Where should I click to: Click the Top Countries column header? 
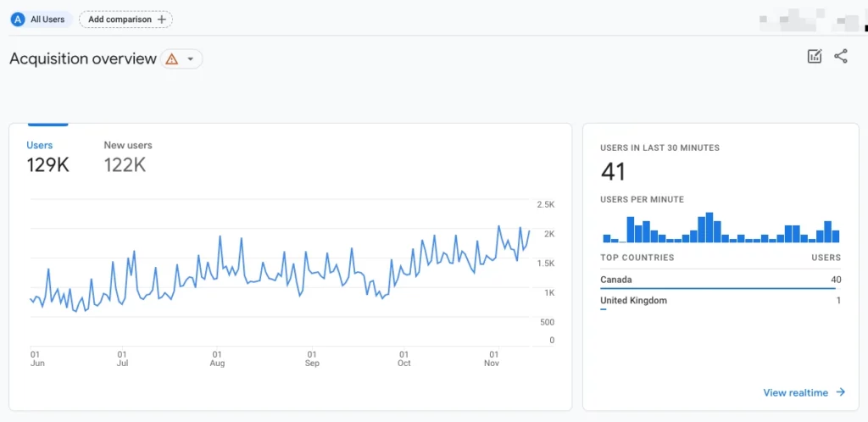pos(637,257)
